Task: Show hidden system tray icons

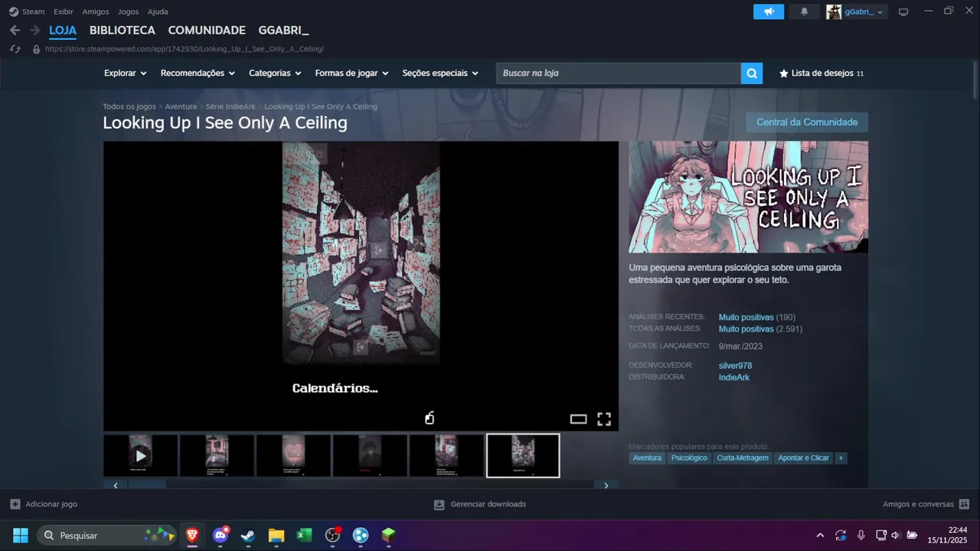Action: click(820, 535)
